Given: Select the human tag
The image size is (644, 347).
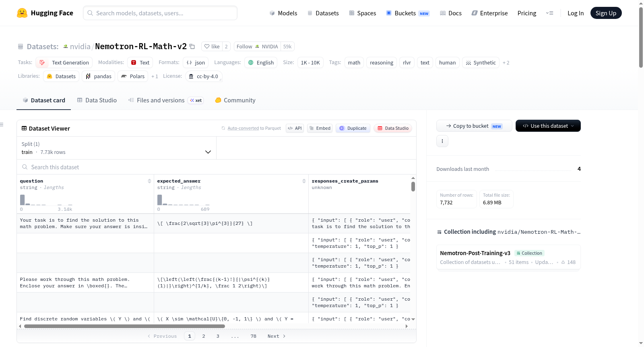Looking at the screenshot, I should pyautogui.click(x=447, y=62).
